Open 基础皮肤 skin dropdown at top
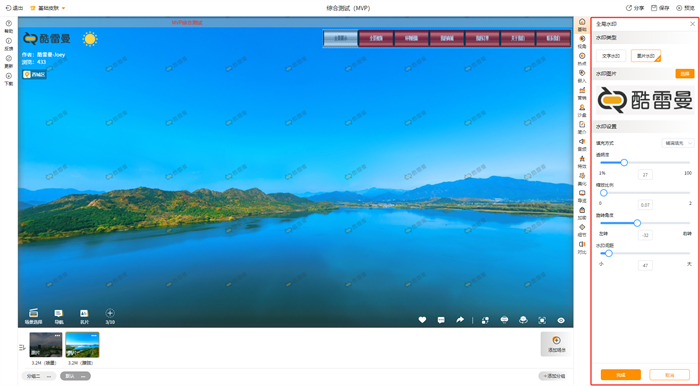 pos(48,8)
